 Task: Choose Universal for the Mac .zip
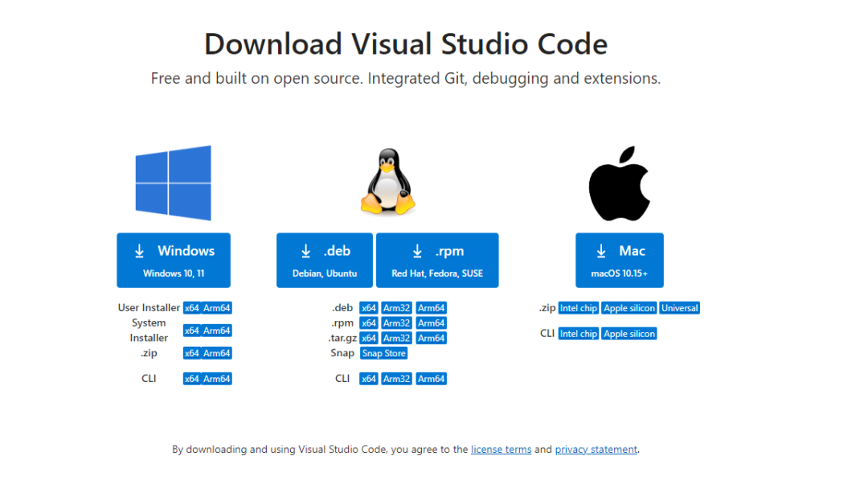click(680, 308)
